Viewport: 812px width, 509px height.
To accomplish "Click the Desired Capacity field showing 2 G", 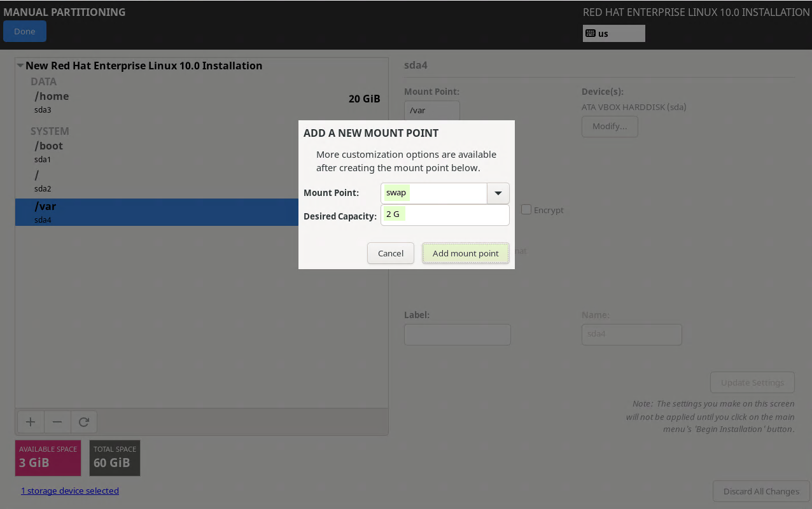I will [x=445, y=214].
